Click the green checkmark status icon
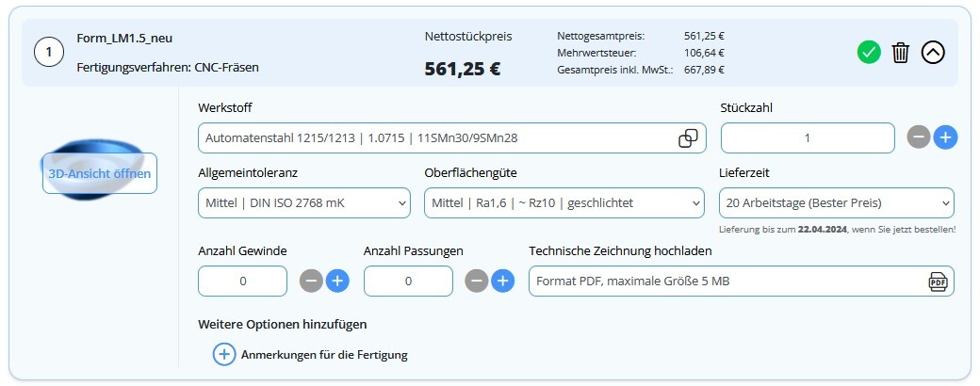Screen dimensions: 980x386 click(x=869, y=53)
